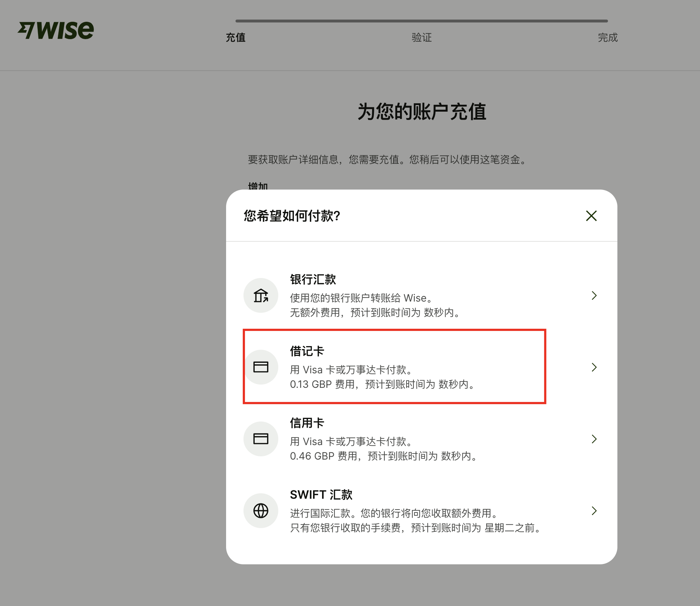The height and width of the screenshot is (606, 700).
Task: Select the 充值 step
Action: (236, 37)
